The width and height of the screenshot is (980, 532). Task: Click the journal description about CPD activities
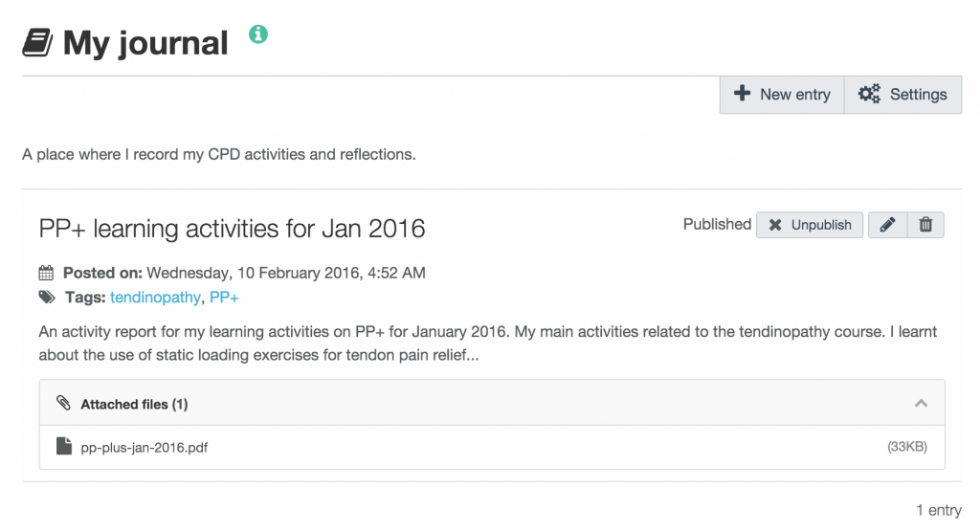[x=219, y=154]
